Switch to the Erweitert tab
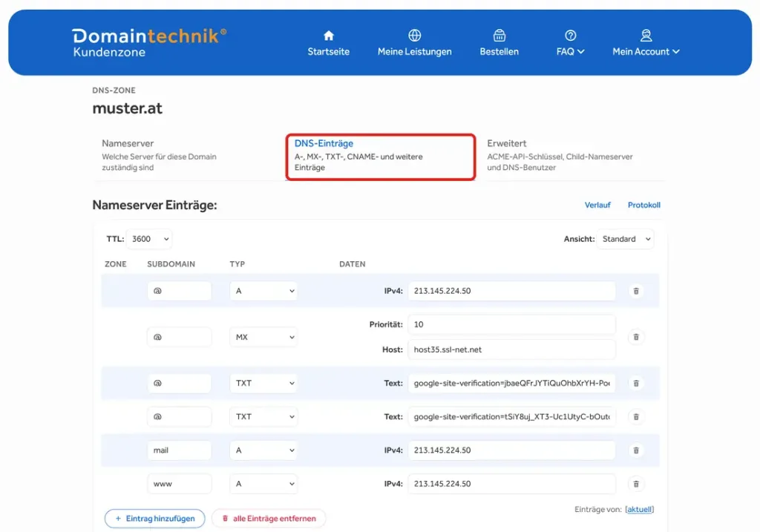This screenshot has width=760, height=532. (571, 155)
